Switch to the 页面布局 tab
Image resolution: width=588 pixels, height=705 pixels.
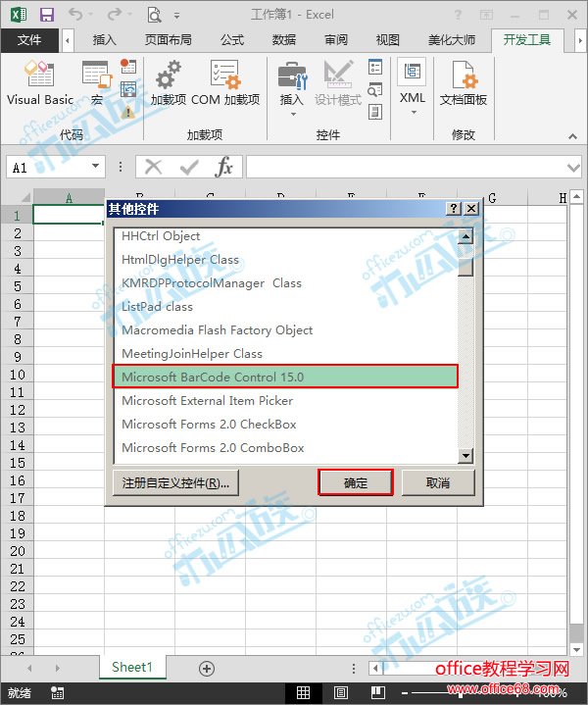pyautogui.click(x=169, y=40)
